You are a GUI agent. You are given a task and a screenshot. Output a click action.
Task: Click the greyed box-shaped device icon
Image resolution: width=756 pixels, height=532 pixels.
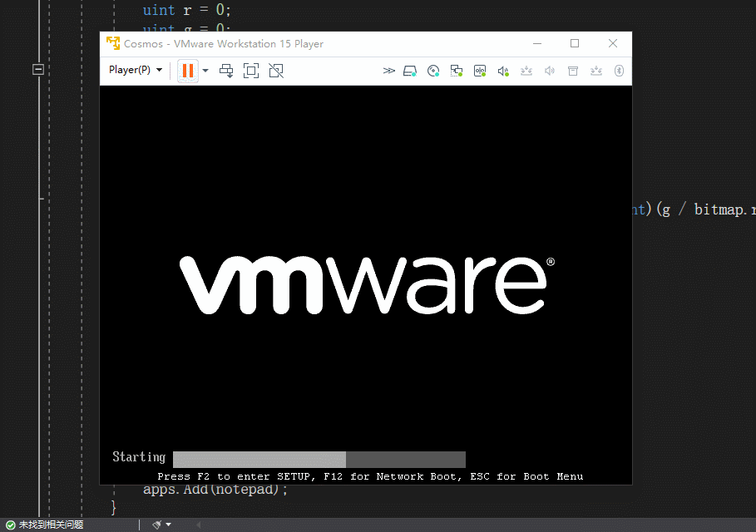tap(573, 71)
